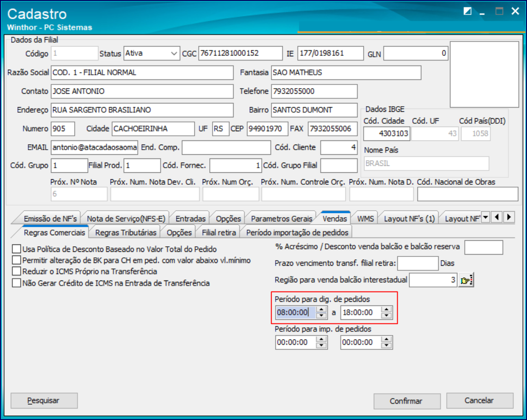Click the Bairro field SANTOS DUMONT
The height and width of the screenshot is (420, 527).
coord(314,110)
